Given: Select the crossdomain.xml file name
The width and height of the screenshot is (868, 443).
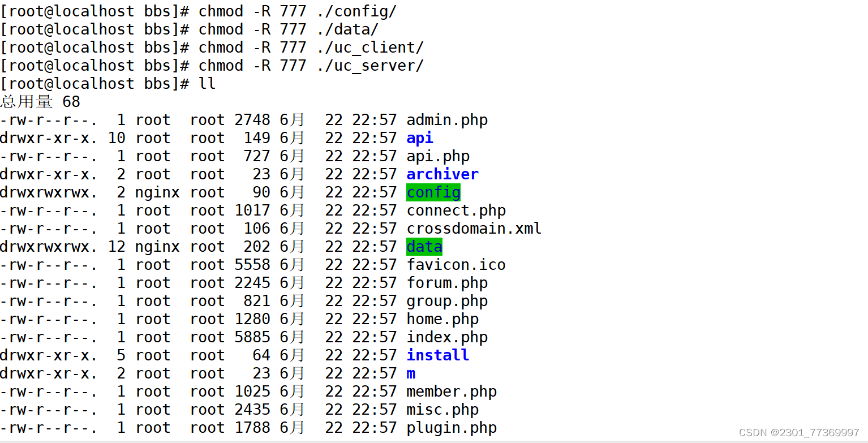Looking at the screenshot, I should pos(474,229).
